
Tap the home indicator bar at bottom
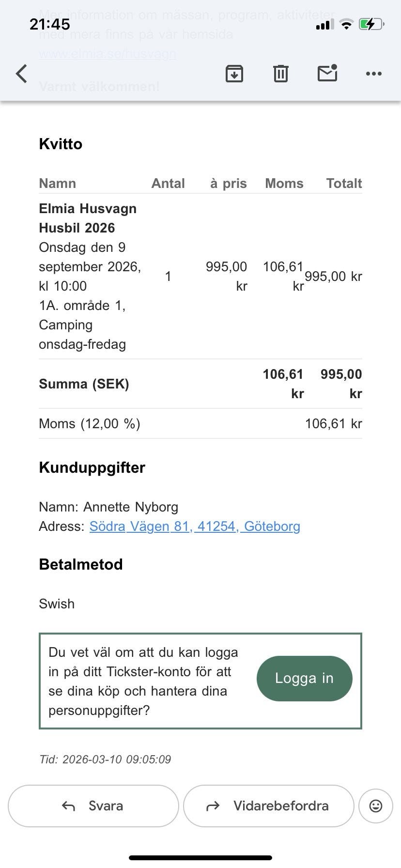pos(200,858)
